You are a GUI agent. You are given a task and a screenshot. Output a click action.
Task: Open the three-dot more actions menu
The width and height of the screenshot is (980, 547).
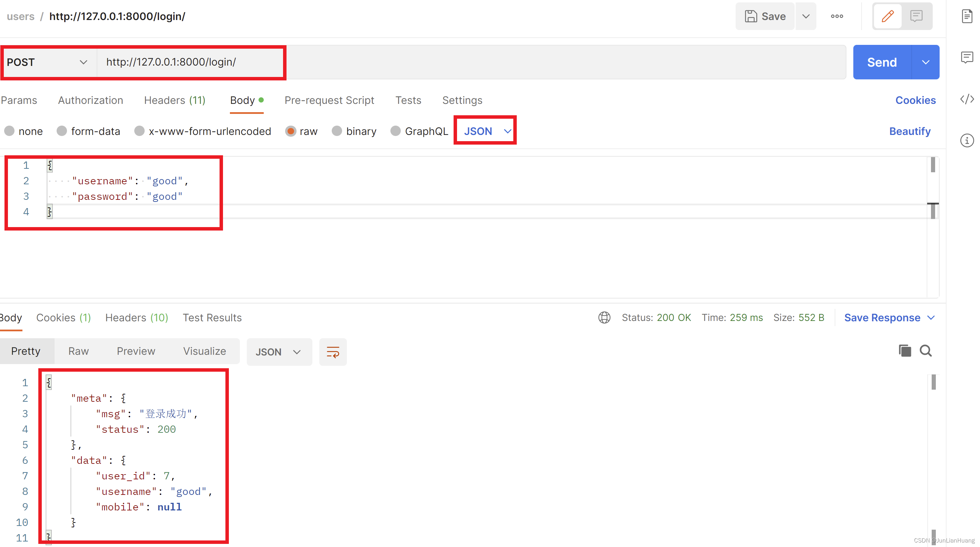(837, 16)
